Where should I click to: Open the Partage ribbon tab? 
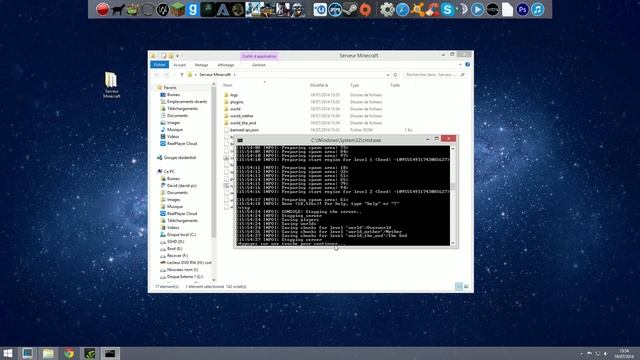tap(201, 65)
